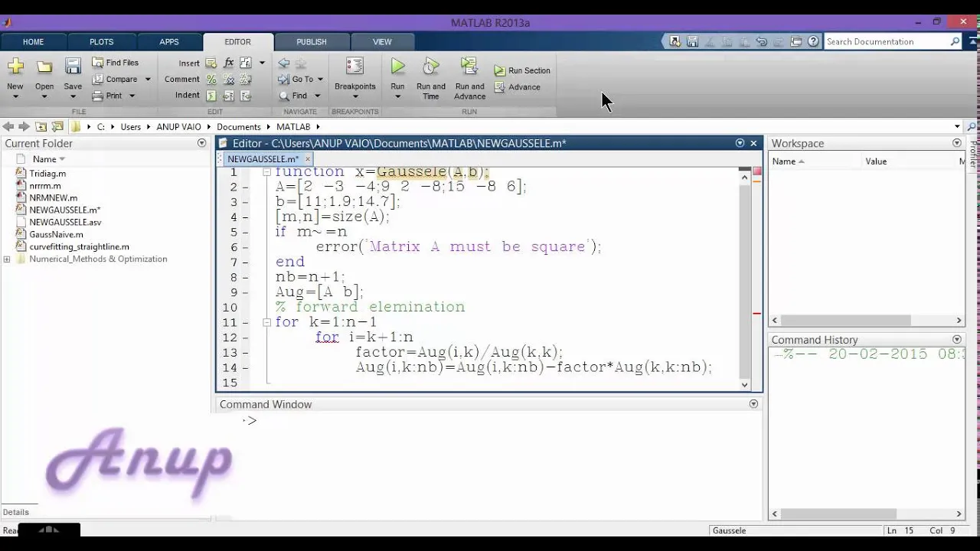Click the Breakpoints icon
This screenshot has height=551, width=980.
pyautogui.click(x=354, y=67)
